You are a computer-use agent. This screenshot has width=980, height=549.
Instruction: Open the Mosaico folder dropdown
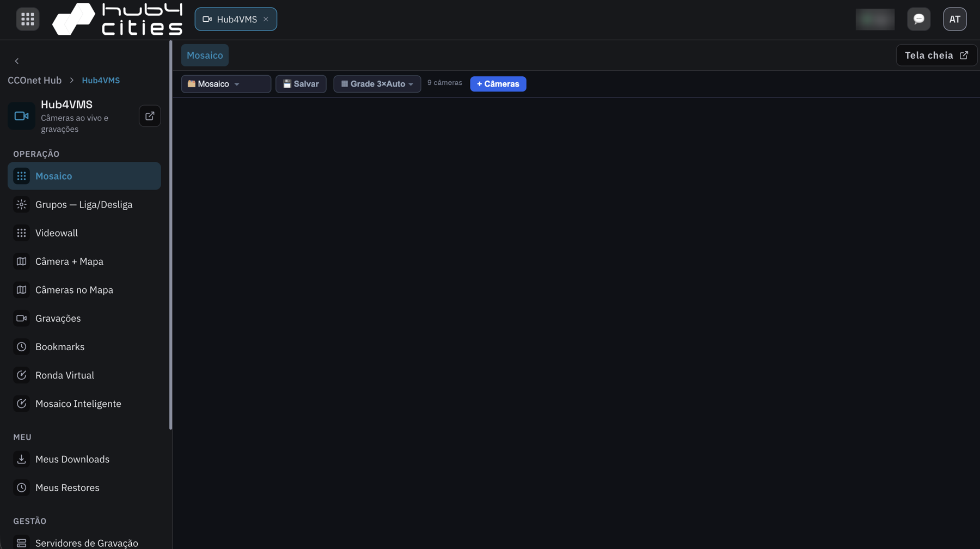coord(226,84)
